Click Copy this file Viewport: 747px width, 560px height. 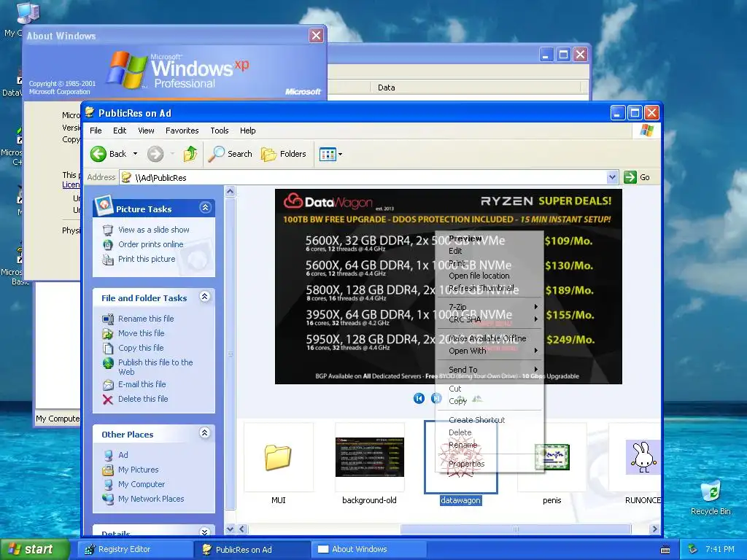141,348
